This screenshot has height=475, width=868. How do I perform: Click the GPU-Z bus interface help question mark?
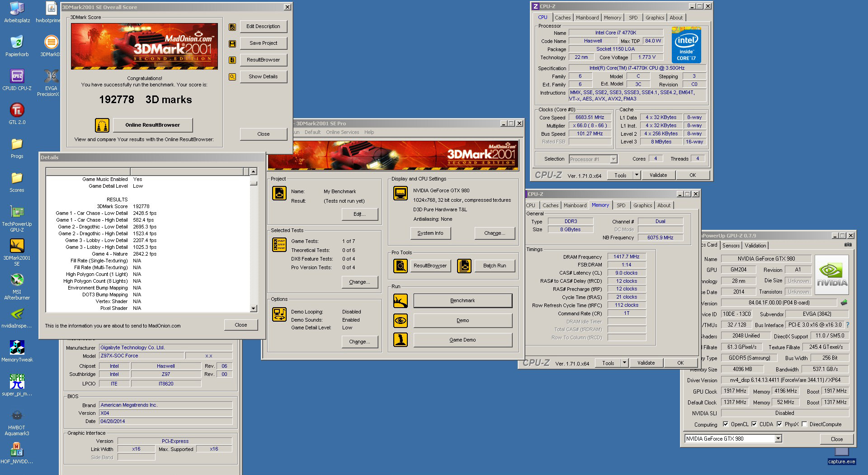[848, 325]
